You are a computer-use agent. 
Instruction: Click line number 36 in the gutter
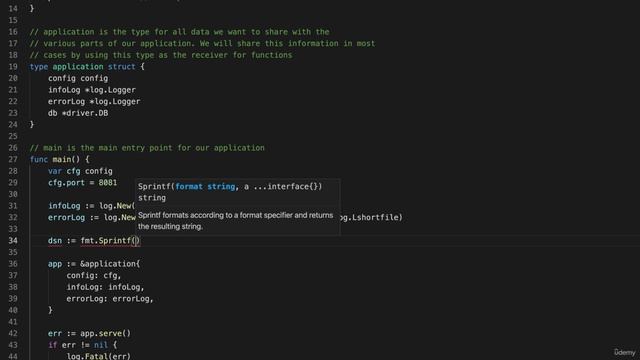(13, 264)
